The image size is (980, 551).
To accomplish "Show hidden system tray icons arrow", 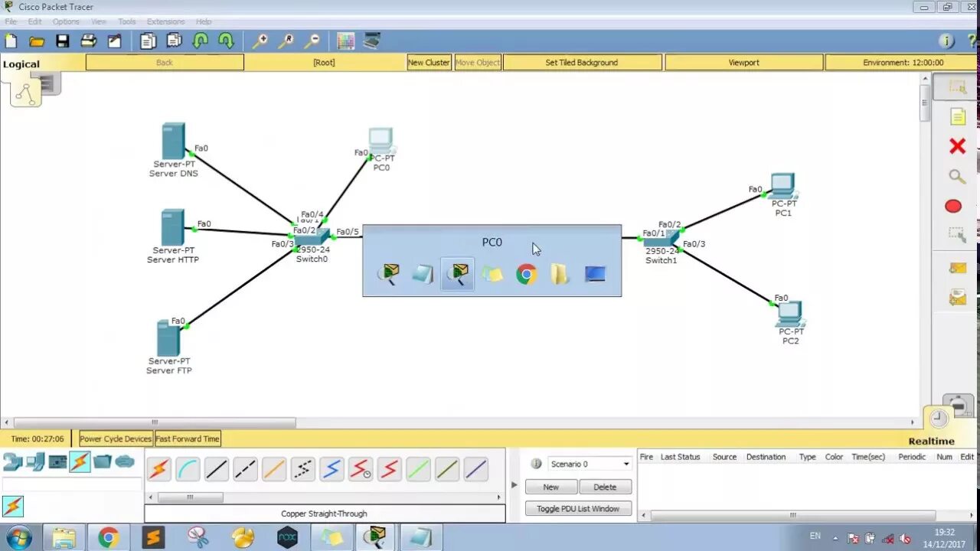I will [835, 538].
